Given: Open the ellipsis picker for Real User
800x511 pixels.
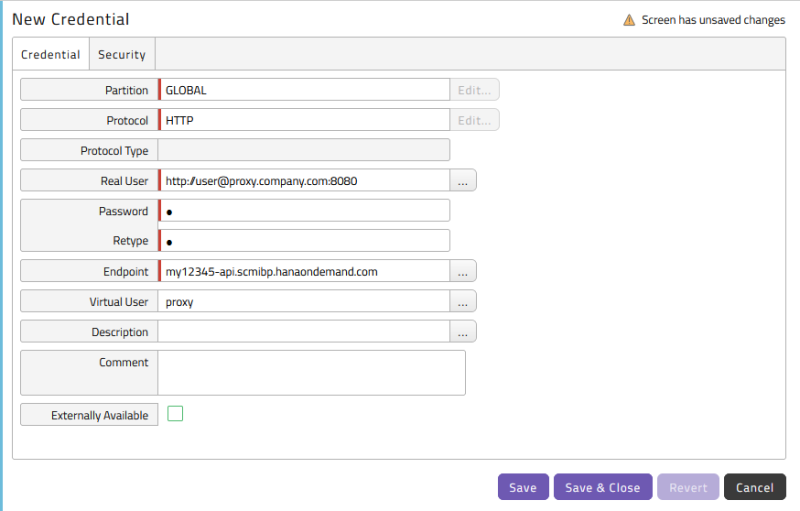Looking at the screenshot, I should [x=463, y=181].
